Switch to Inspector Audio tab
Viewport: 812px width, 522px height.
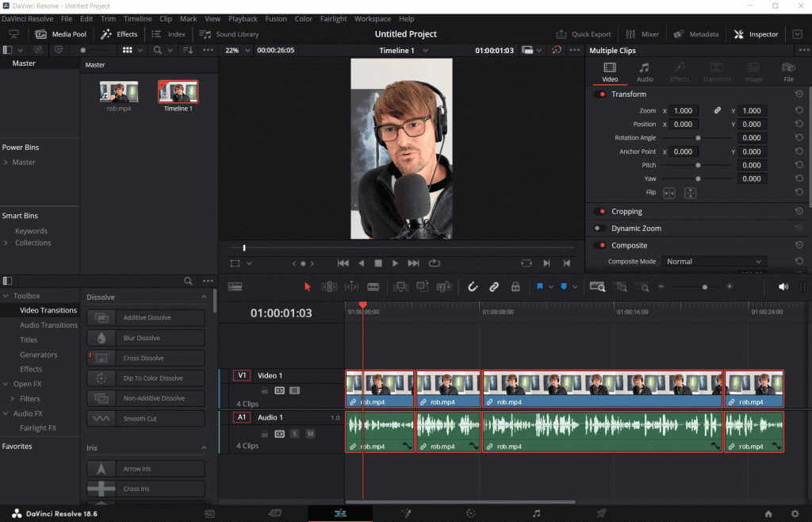click(644, 72)
